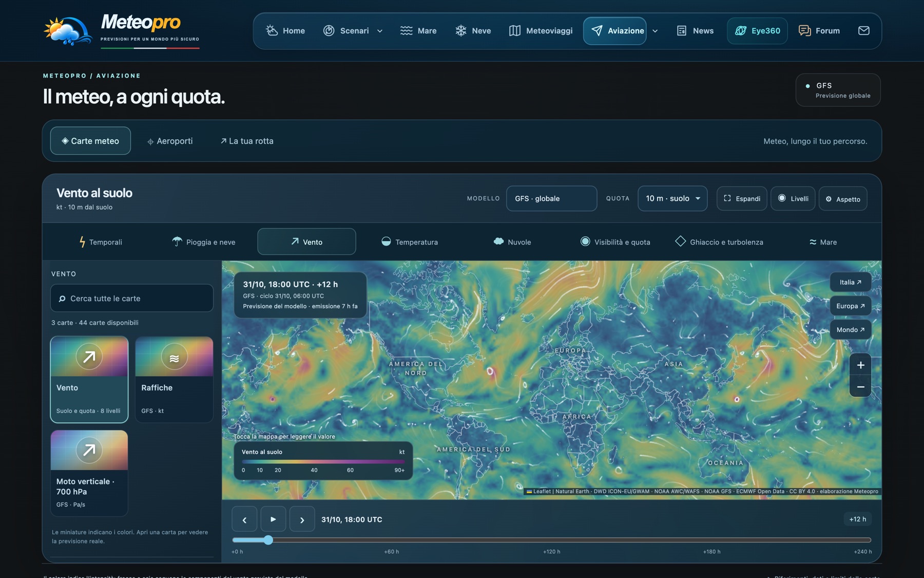Select the Temperatura tab
Image resolution: width=924 pixels, height=578 pixels.
[x=410, y=242]
